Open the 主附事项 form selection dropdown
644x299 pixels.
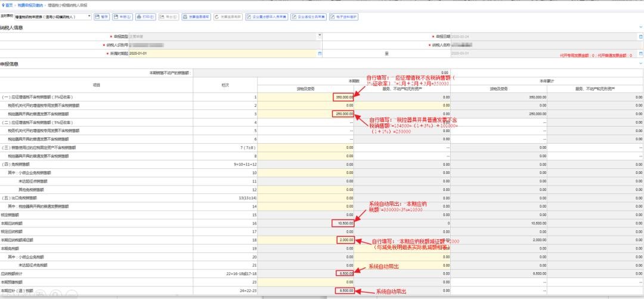pos(89,17)
